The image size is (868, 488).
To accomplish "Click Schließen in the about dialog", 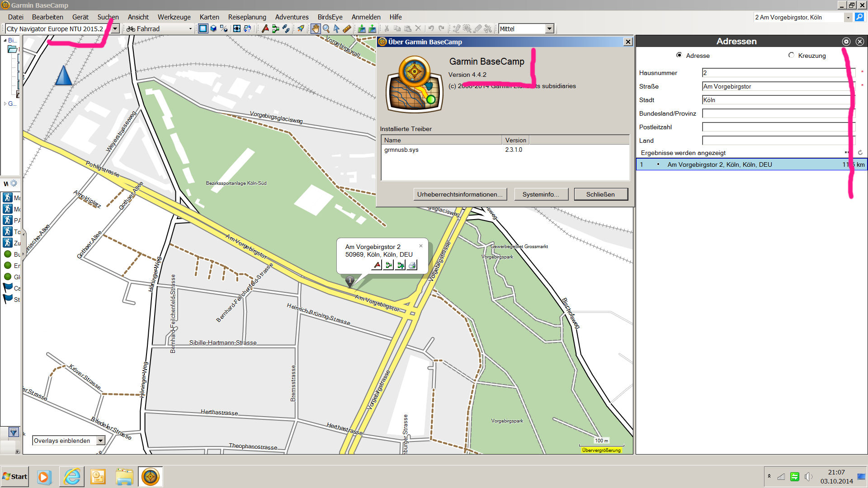I will click(600, 194).
